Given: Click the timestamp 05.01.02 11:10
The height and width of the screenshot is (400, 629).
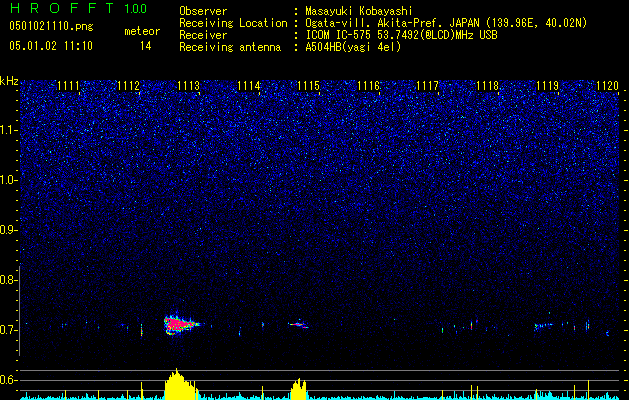Looking at the screenshot, I should 51,46.
